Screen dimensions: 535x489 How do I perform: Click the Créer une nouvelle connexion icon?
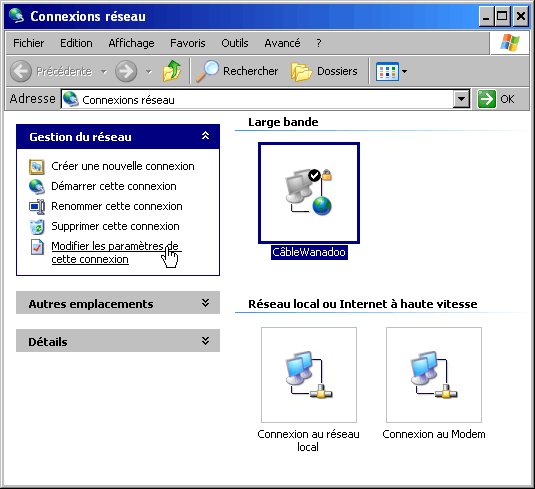pos(37,167)
